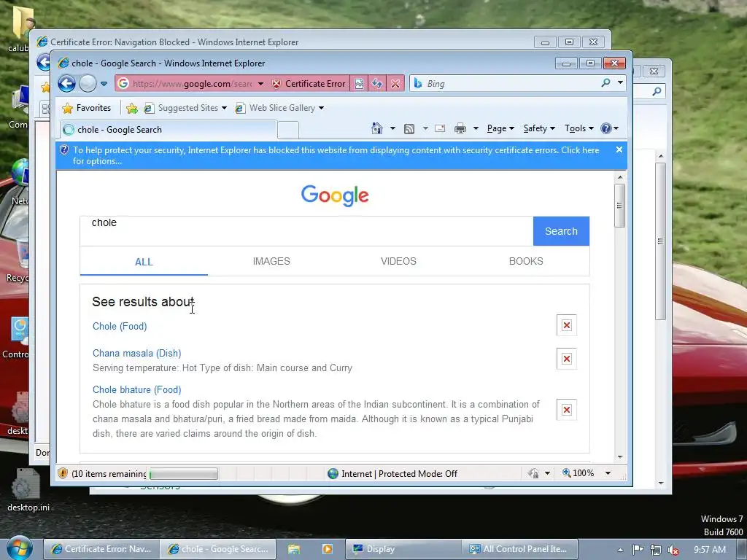Click the 100% zoom level button
This screenshot has width=747, height=560.
pos(578,473)
